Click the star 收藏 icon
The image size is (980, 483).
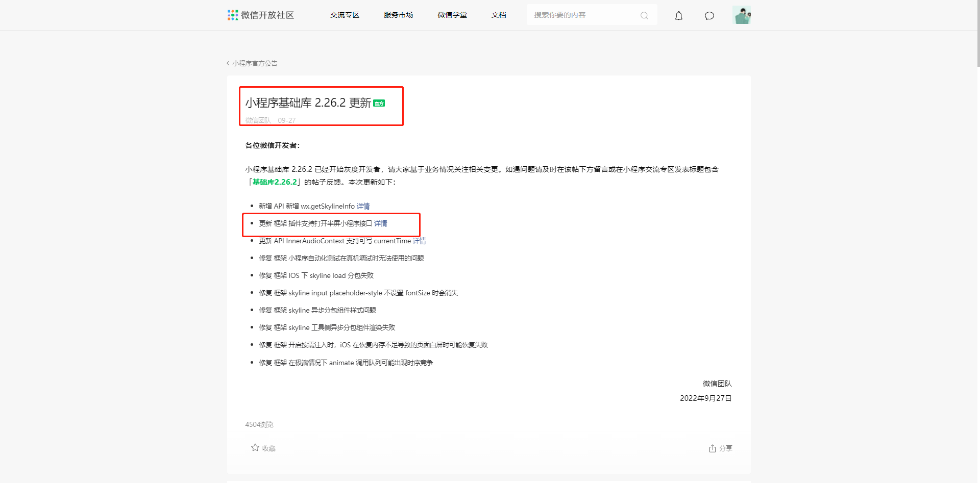pyautogui.click(x=255, y=448)
